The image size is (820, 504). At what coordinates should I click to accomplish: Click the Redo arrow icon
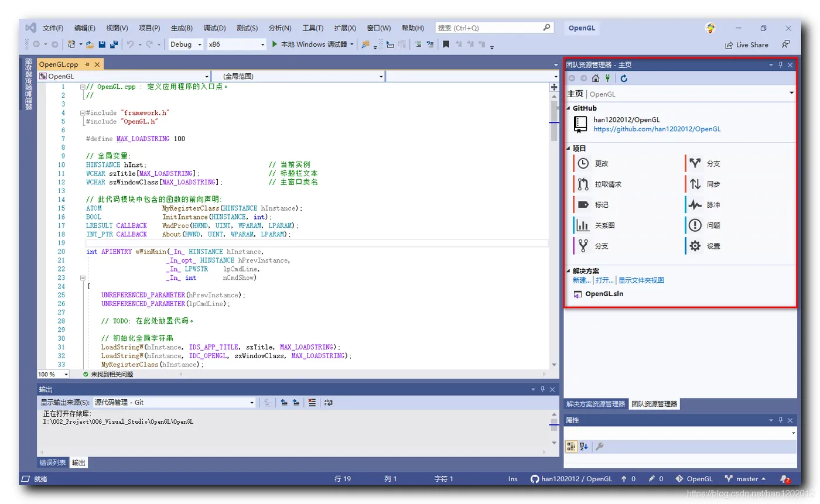pos(149,44)
